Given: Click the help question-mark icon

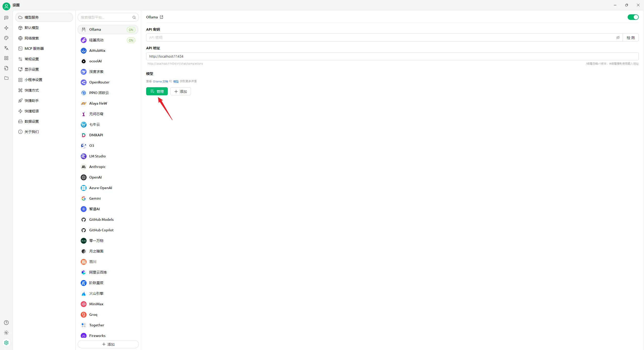Looking at the screenshot, I should click(6, 323).
